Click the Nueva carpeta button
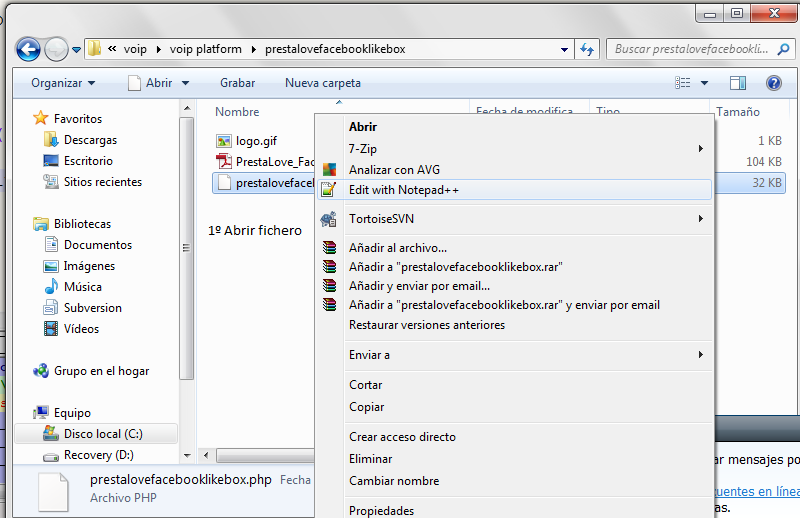Viewport: 800px width, 518px height. (x=323, y=83)
